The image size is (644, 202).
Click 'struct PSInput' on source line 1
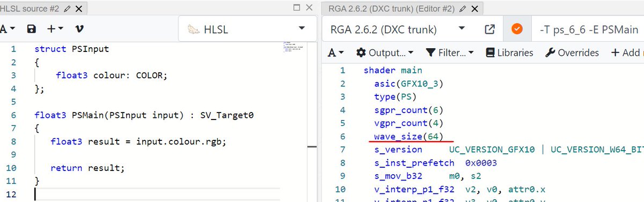tap(71, 49)
